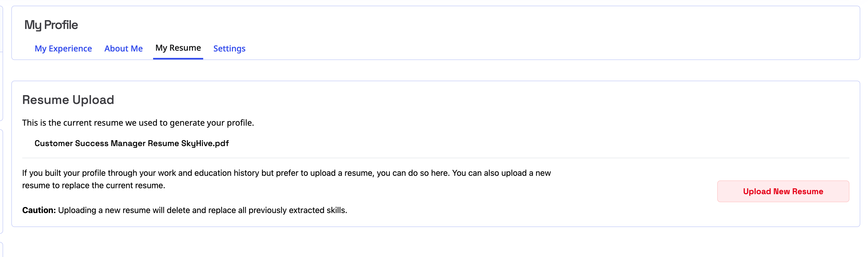Viewport: 868px width, 257px height.
Task: Click the line "resume to replace the current resume."
Action: click(x=93, y=185)
